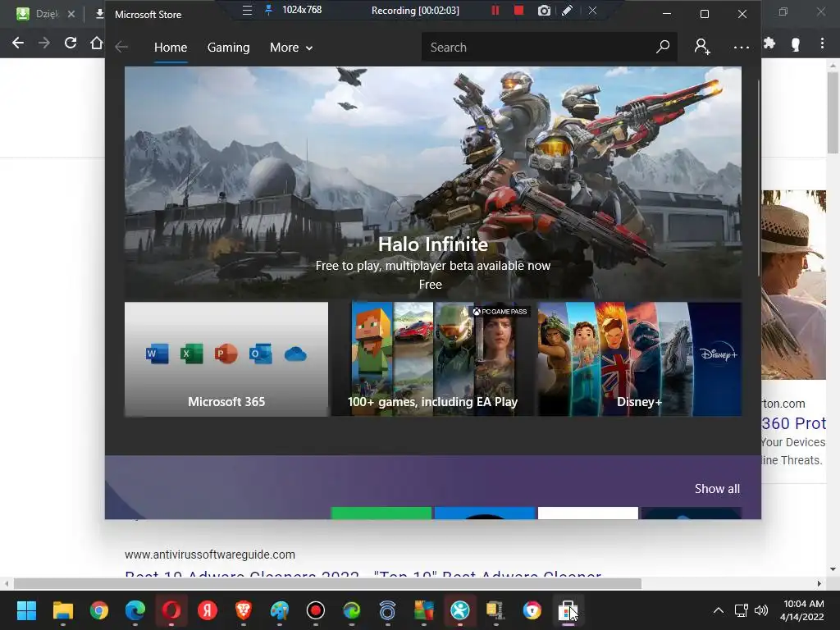Open Opera browser from taskbar
This screenshot has height=630, width=840.
point(171,610)
